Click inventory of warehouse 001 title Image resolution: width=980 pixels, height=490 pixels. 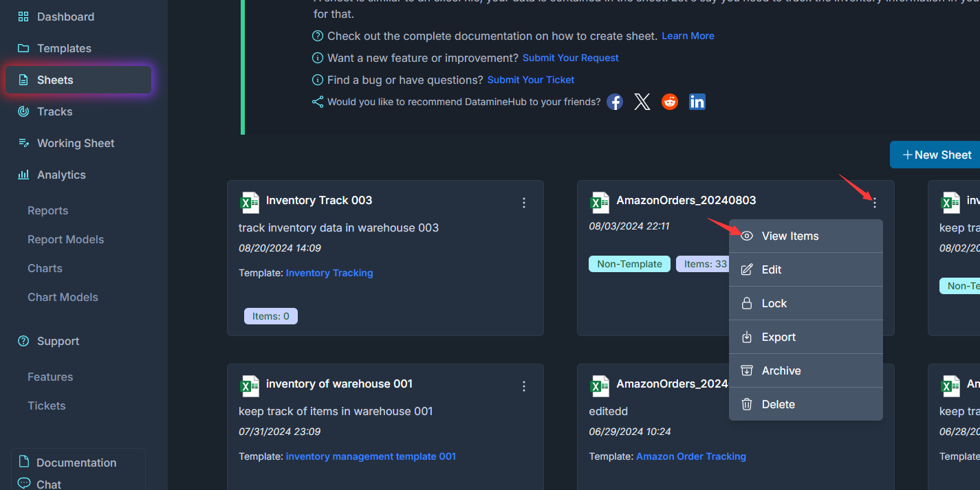tap(339, 384)
